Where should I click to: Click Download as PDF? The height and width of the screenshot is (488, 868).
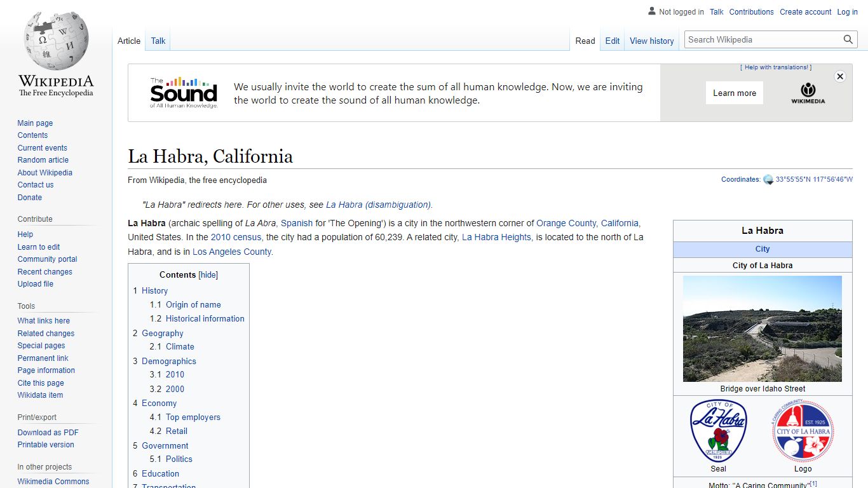tap(48, 433)
